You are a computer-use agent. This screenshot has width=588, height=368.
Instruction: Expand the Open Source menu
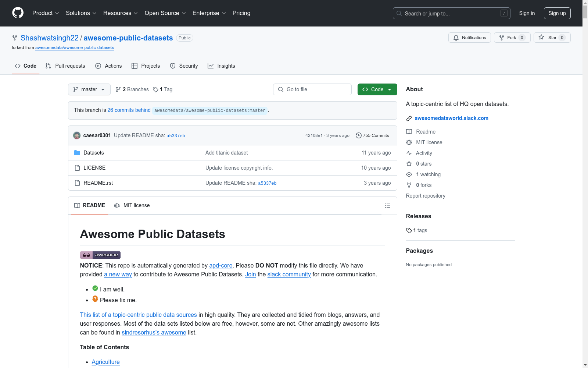pos(165,13)
